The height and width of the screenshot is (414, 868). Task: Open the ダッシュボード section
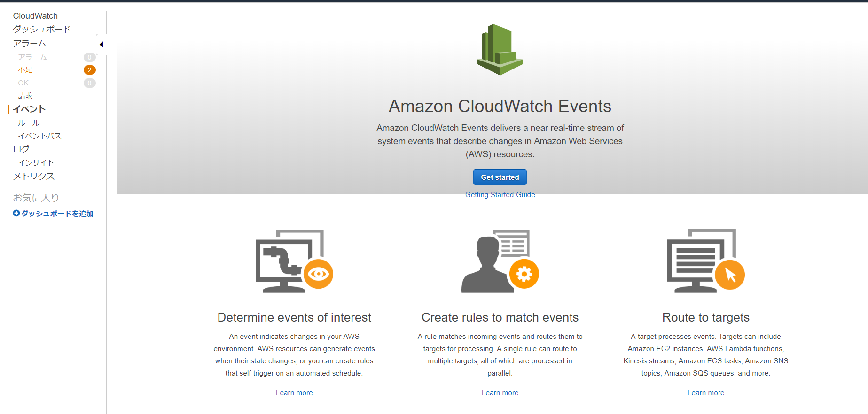click(x=42, y=29)
